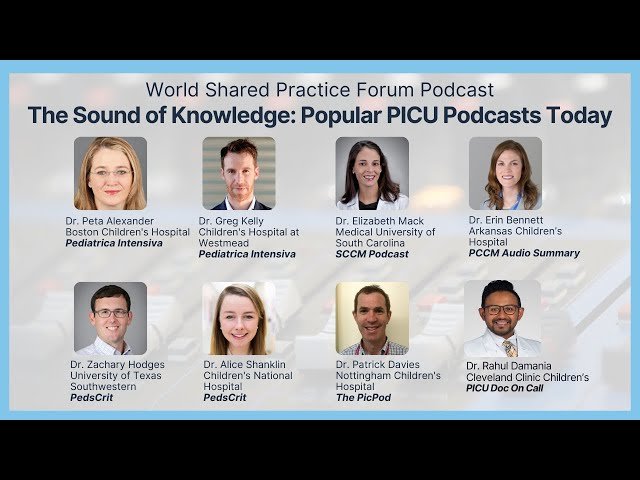Image resolution: width=640 pixels, height=480 pixels.
Task: Click Dr. Elizabeth Mack's portrait photo
Action: coord(372,173)
